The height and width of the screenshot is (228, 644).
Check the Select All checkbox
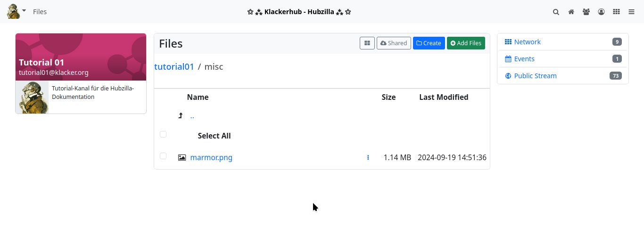163,134
